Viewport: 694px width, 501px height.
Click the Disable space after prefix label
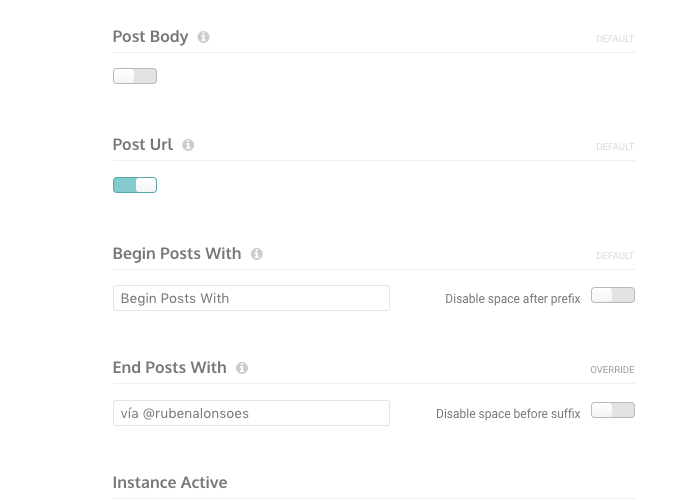[x=513, y=299]
